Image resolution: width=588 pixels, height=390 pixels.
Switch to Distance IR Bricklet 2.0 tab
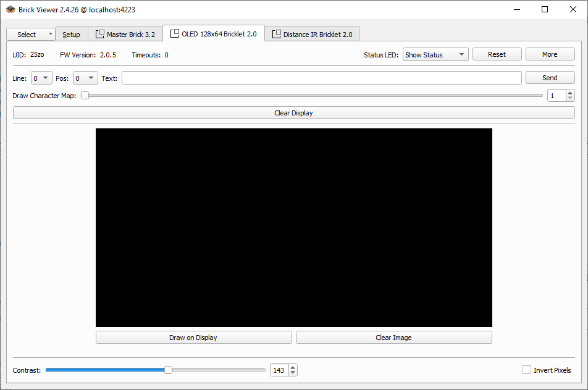click(x=317, y=35)
